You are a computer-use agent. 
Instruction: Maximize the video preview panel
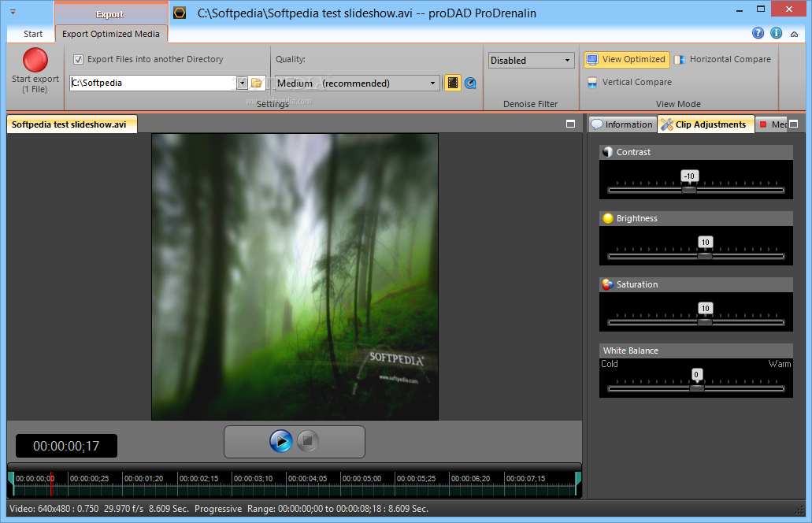pos(571,124)
